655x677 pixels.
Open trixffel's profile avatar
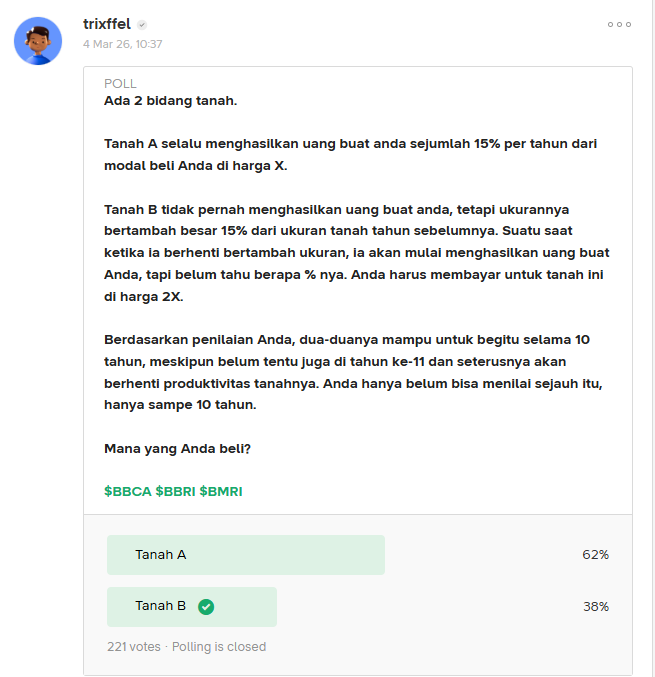38,41
